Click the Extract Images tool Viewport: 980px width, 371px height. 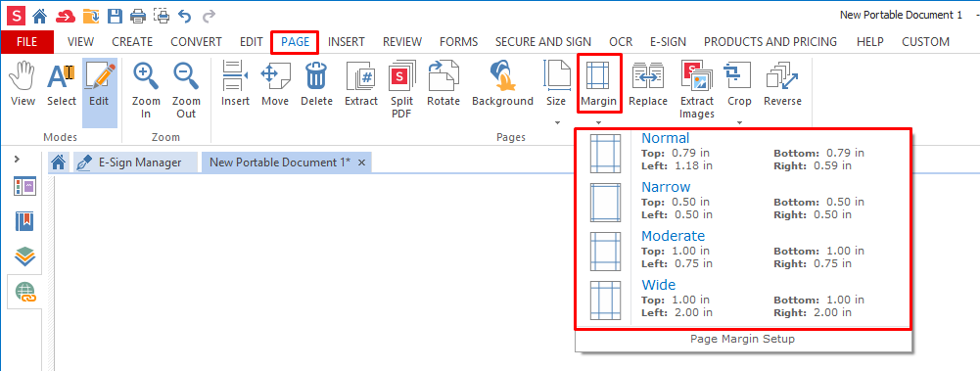point(697,90)
